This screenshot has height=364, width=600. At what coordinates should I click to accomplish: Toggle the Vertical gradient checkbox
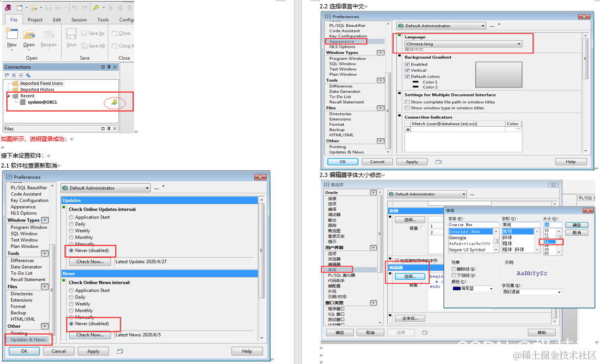point(407,70)
